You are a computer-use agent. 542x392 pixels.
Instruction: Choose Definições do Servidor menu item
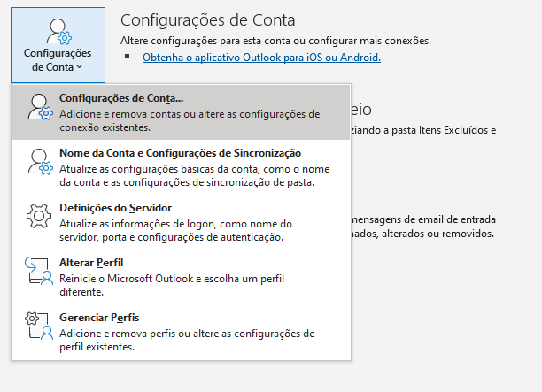(182, 222)
